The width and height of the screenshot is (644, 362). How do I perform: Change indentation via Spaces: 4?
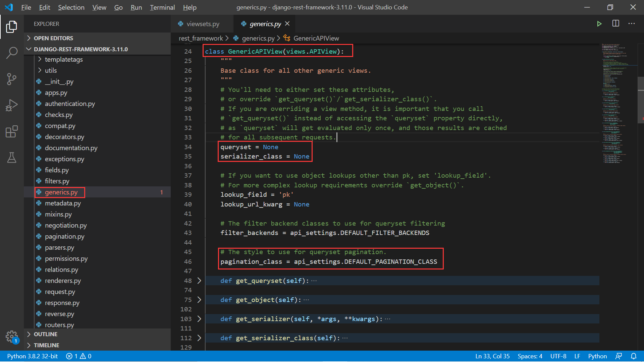530,356
